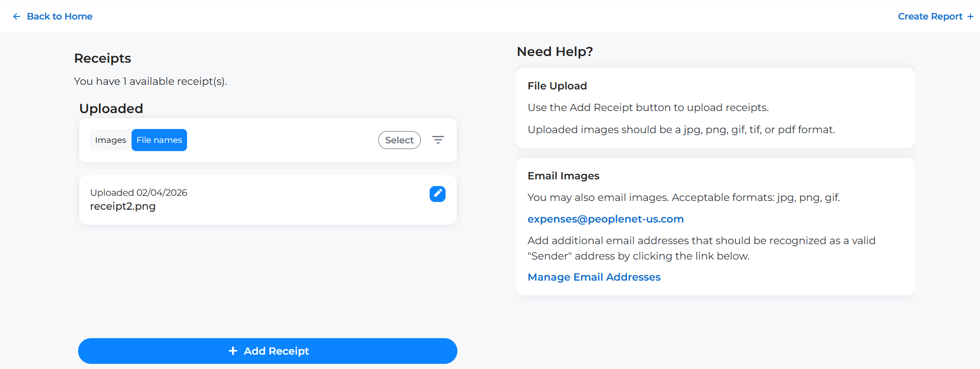Click the back arrow icon at top left

tap(16, 16)
